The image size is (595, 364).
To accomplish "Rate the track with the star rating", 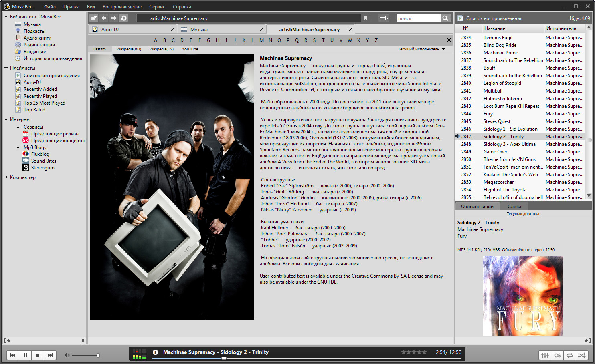I will coord(414,352).
